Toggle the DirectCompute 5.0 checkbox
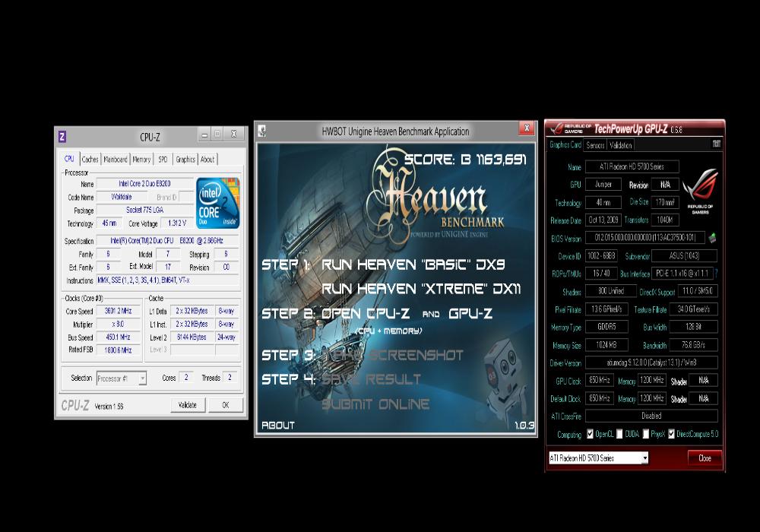 click(671, 434)
